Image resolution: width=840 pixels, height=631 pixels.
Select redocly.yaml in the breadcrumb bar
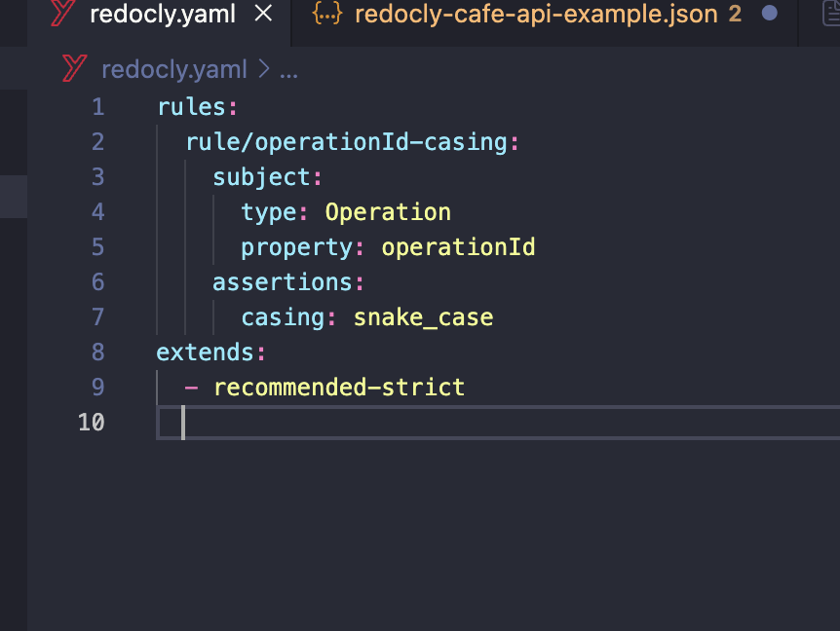[174, 69]
